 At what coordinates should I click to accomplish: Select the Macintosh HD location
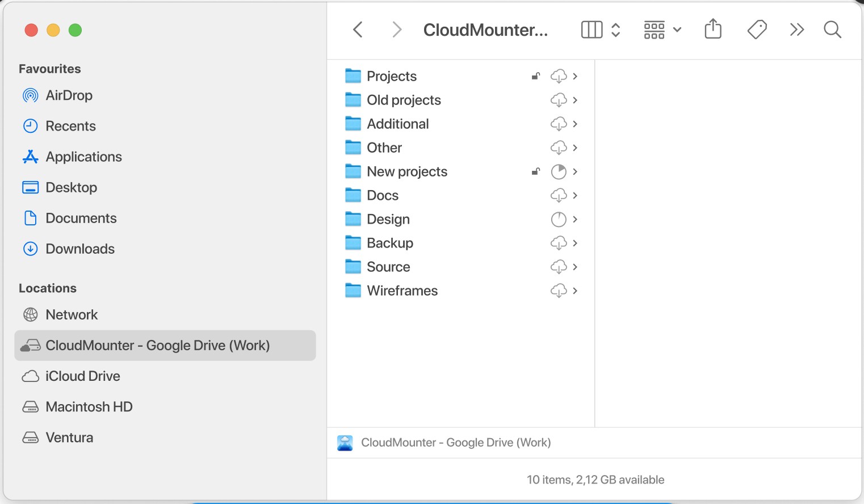coord(89,407)
